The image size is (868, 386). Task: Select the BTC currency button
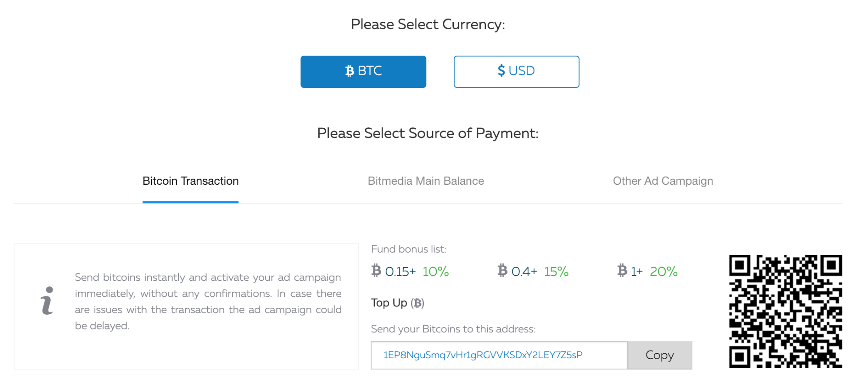(363, 72)
